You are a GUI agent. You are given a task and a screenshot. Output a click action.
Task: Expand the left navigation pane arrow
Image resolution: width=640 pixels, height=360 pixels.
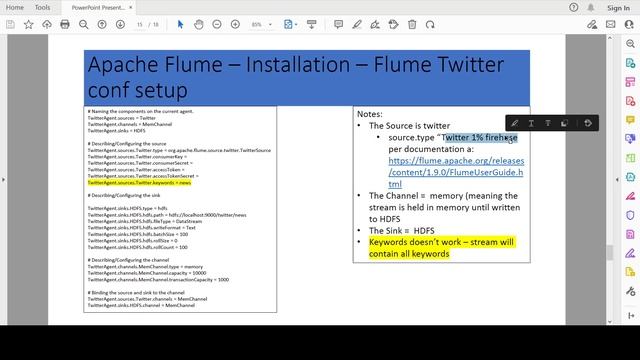3,179
